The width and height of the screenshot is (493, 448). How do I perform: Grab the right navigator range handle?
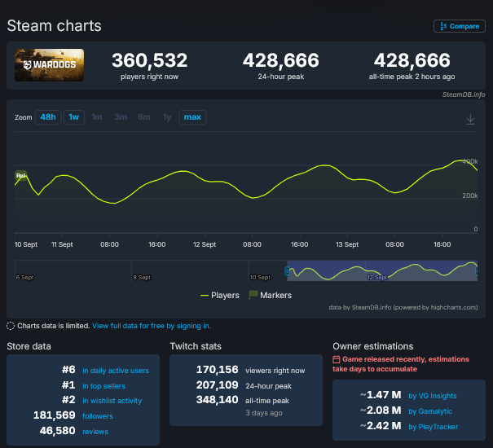[x=477, y=270]
